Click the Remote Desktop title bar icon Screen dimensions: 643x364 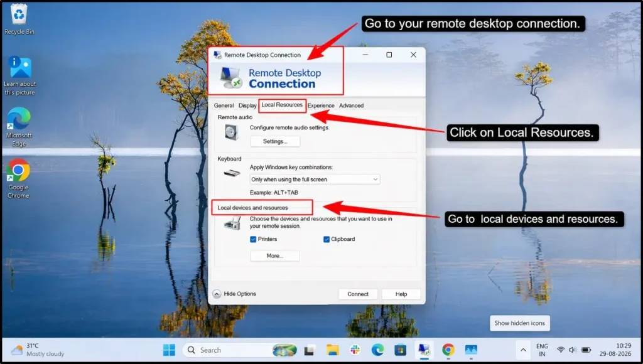pos(217,55)
